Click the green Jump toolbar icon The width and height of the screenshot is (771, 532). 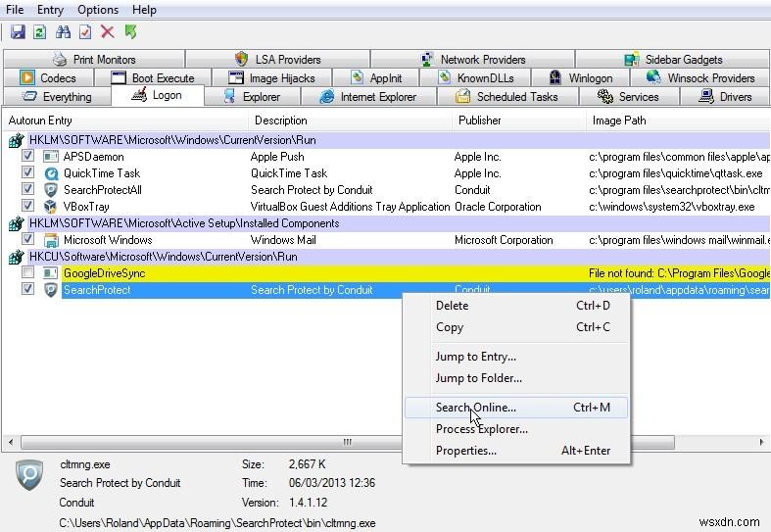130,32
